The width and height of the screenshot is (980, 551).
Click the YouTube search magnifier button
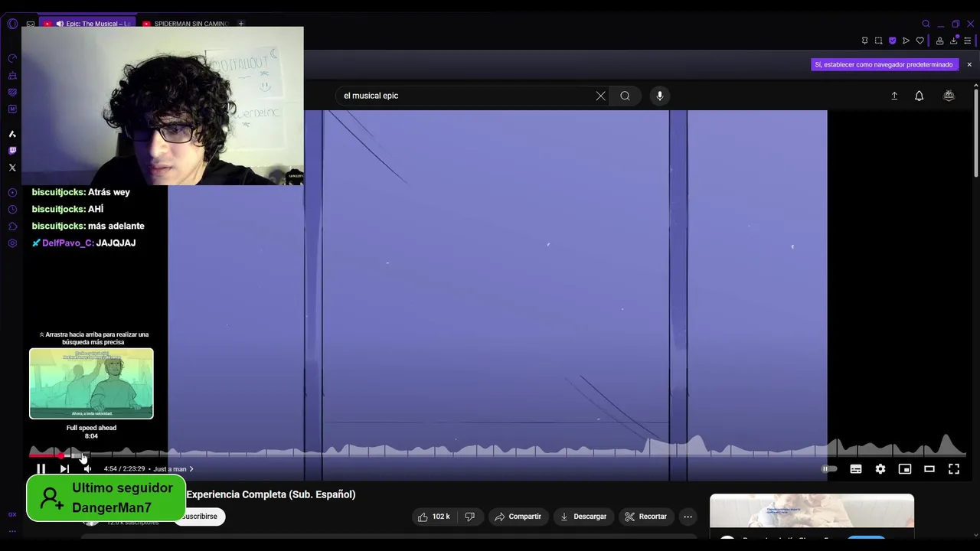pos(625,96)
